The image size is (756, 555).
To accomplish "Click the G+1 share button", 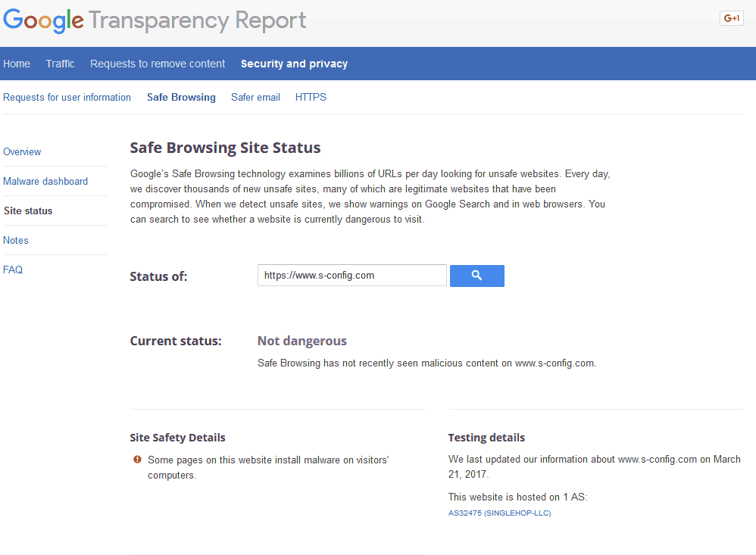I will coord(732,18).
